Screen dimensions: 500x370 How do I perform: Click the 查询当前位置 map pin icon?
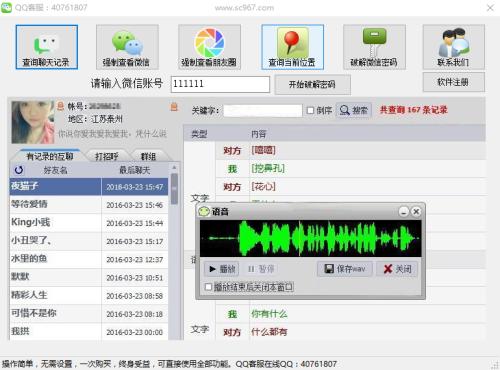292,47
